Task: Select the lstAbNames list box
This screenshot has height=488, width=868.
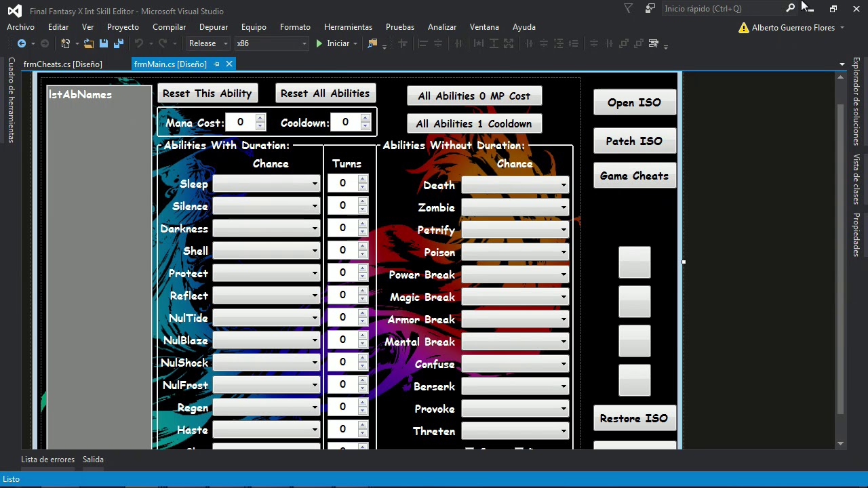Action: (99, 267)
